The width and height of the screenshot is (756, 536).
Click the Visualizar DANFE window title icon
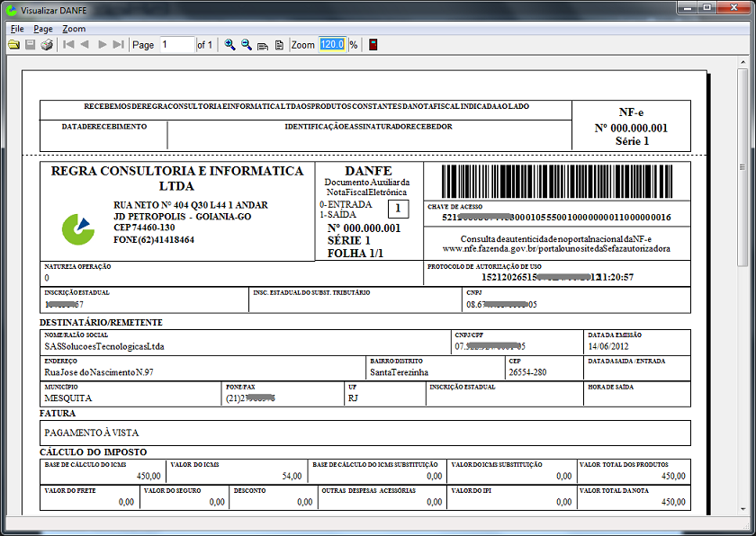pyautogui.click(x=11, y=10)
